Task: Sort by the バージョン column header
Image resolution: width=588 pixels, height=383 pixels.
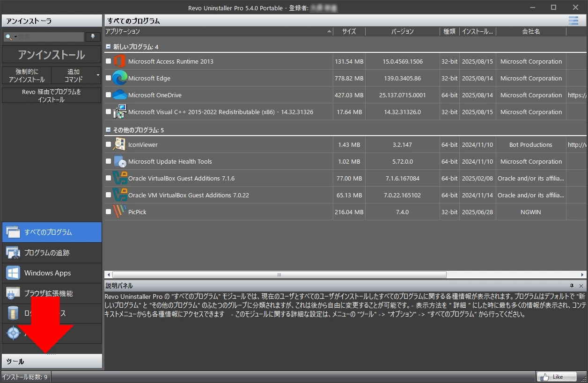Action: (x=403, y=31)
